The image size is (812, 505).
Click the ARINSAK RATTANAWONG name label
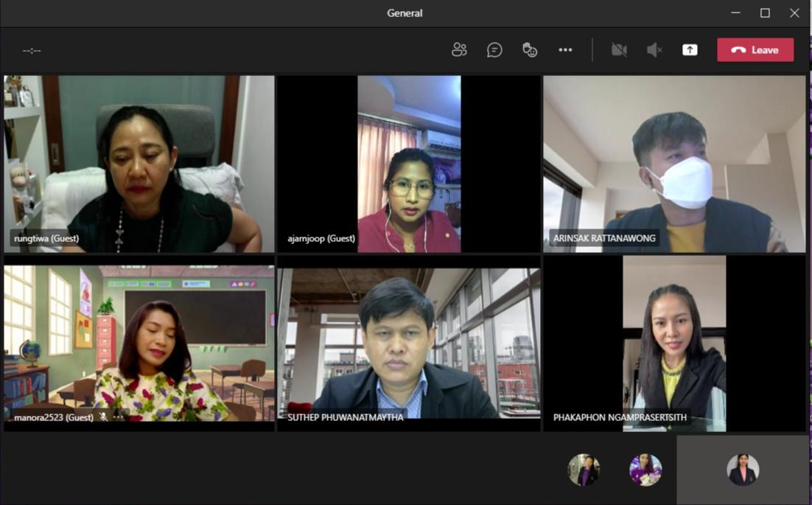click(x=603, y=238)
